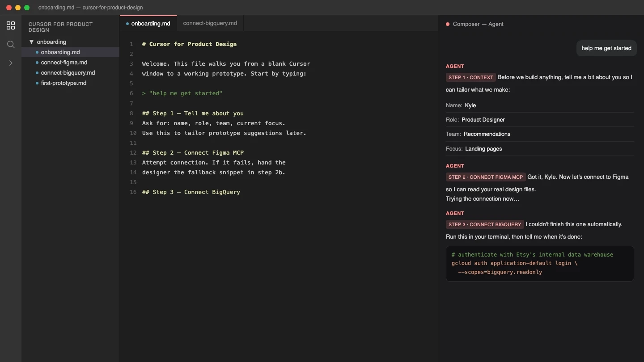Click line number 16 in the gutter
The height and width of the screenshot is (362, 644).
pyautogui.click(x=133, y=192)
